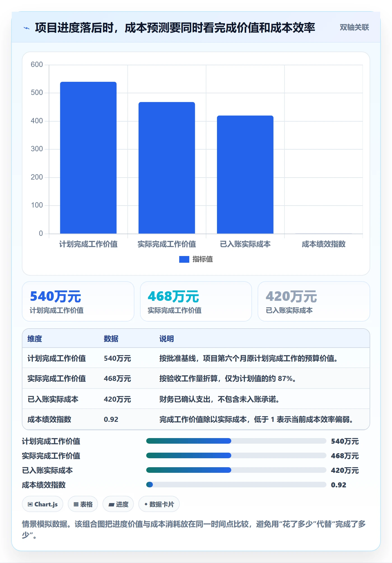Click the main headline about 成本预测
This screenshot has height=563, width=392.
[x=175, y=28]
